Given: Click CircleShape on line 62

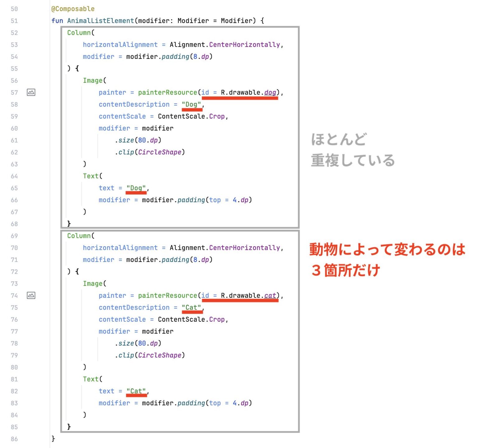Looking at the screenshot, I should pos(160,152).
